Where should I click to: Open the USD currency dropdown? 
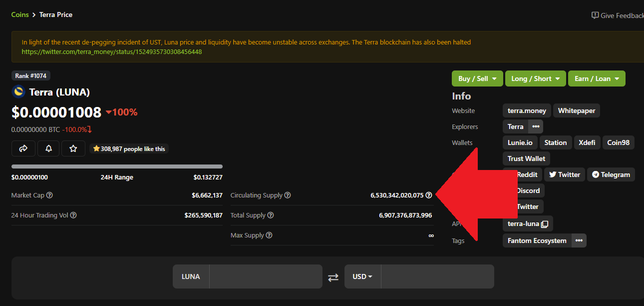click(363, 276)
